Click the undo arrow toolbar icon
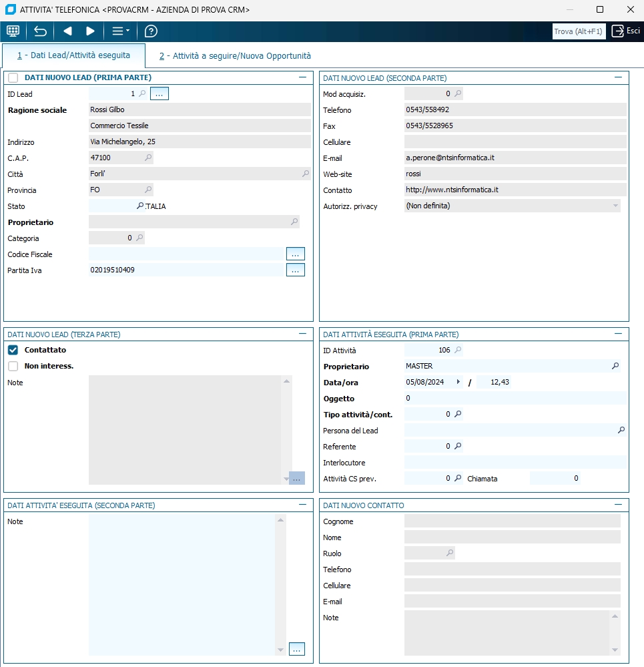 41,31
